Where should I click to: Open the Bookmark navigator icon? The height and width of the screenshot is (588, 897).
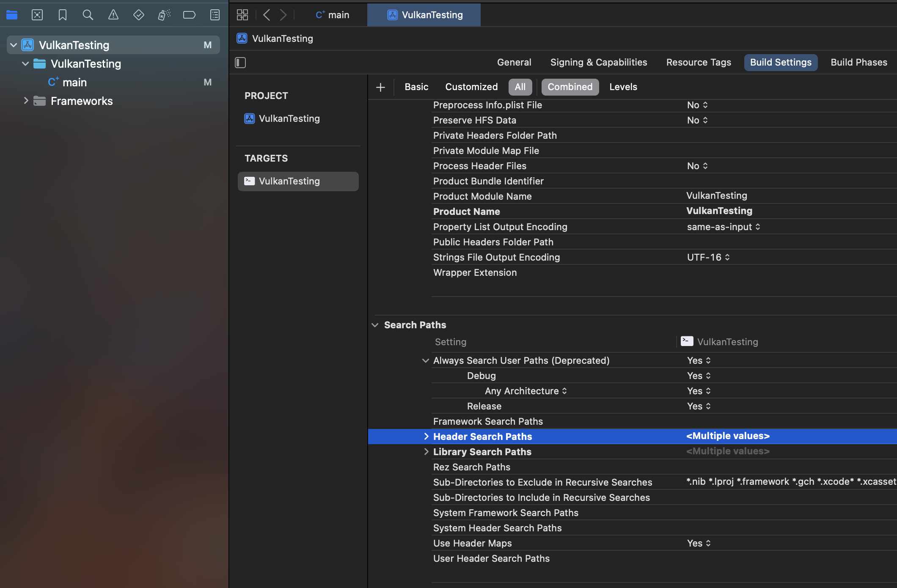[63, 15]
